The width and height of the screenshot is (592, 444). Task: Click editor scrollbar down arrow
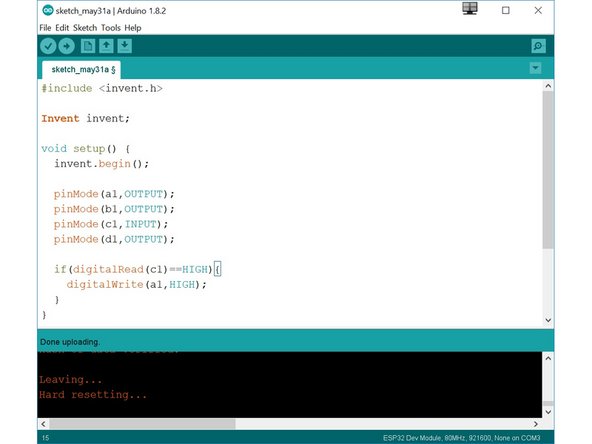coord(548,320)
